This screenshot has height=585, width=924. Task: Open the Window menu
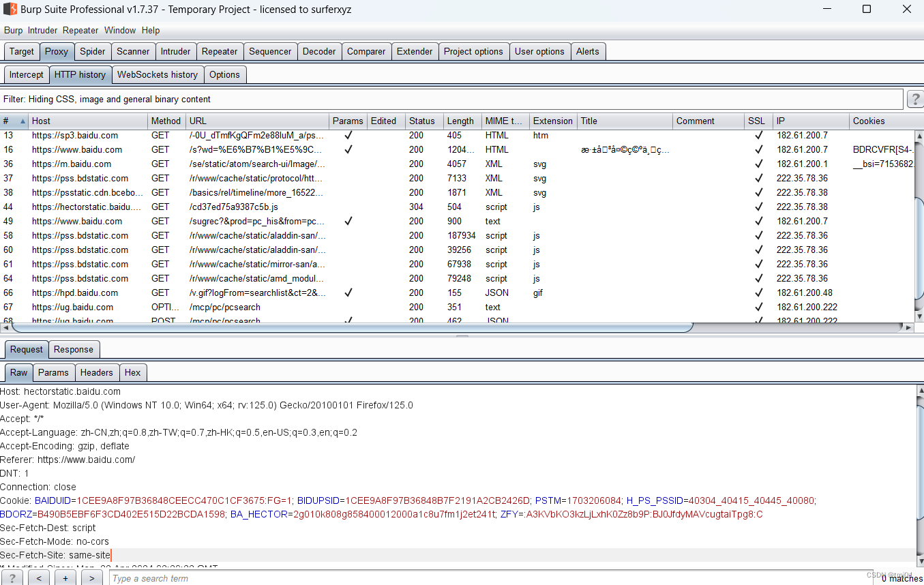(120, 30)
